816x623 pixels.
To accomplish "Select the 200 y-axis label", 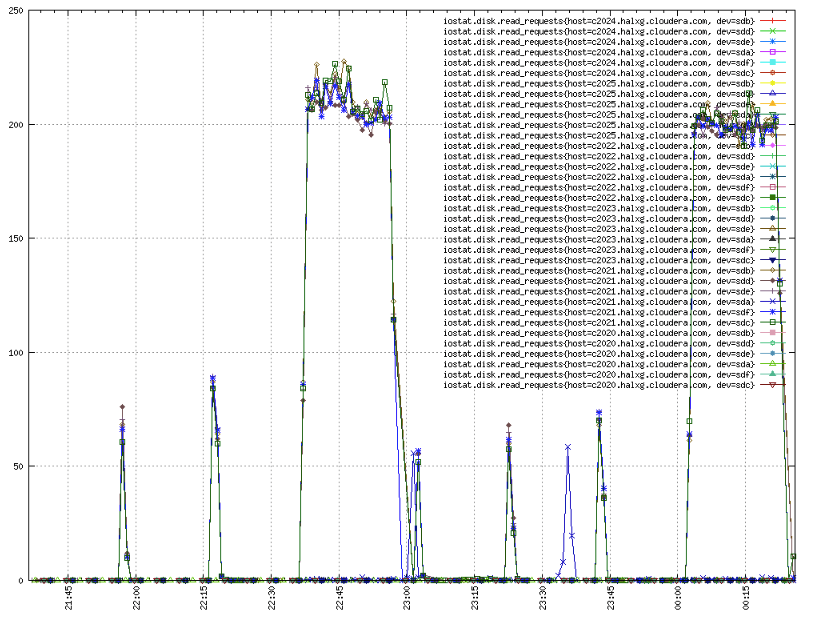I will click(x=16, y=124).
